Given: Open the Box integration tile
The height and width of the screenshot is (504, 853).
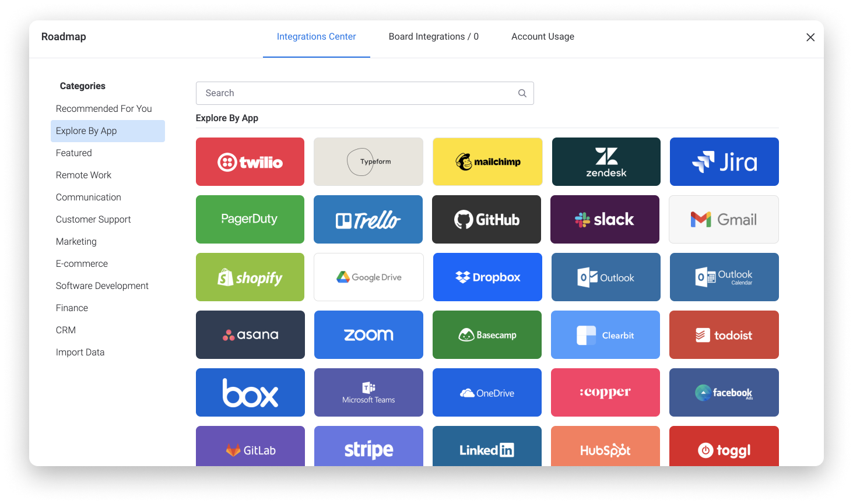Looking at the screenshot, I should pos(250,392).
